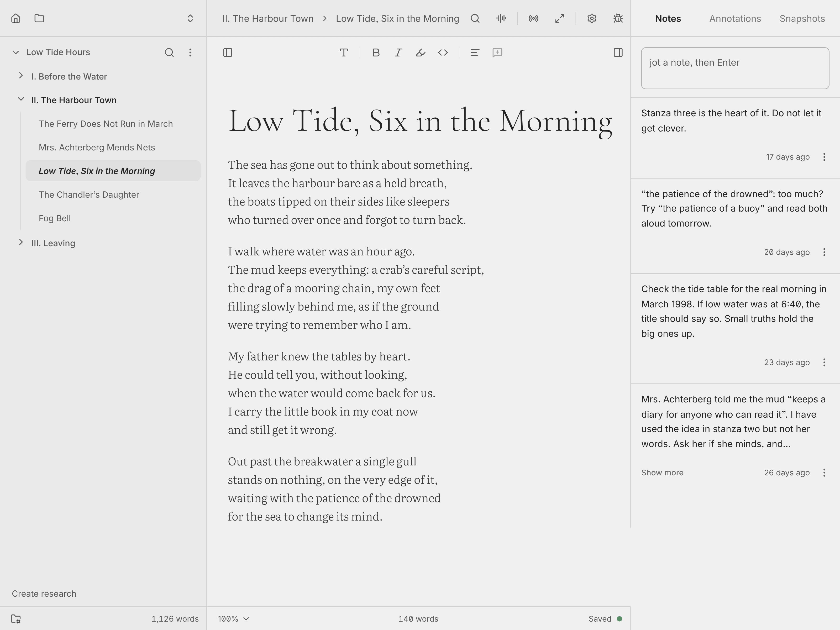
Task: Collapse the Low Tide Hours project
Action: pos(15,52)
